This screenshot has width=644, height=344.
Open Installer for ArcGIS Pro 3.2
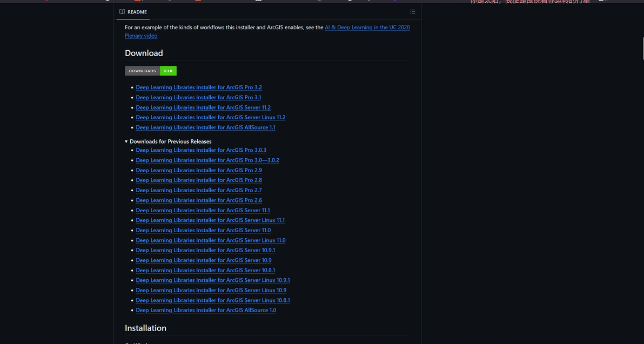[x=199, y=87]
